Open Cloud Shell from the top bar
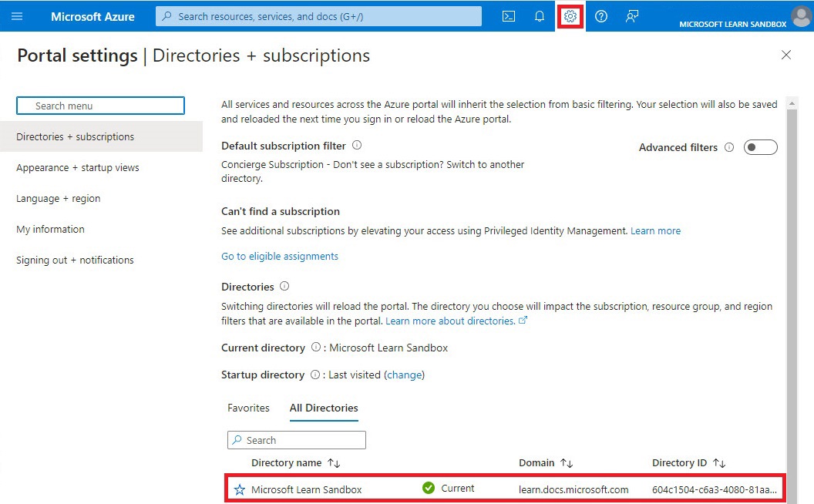Screen dimensions: 814x504 tap(509, 16)
